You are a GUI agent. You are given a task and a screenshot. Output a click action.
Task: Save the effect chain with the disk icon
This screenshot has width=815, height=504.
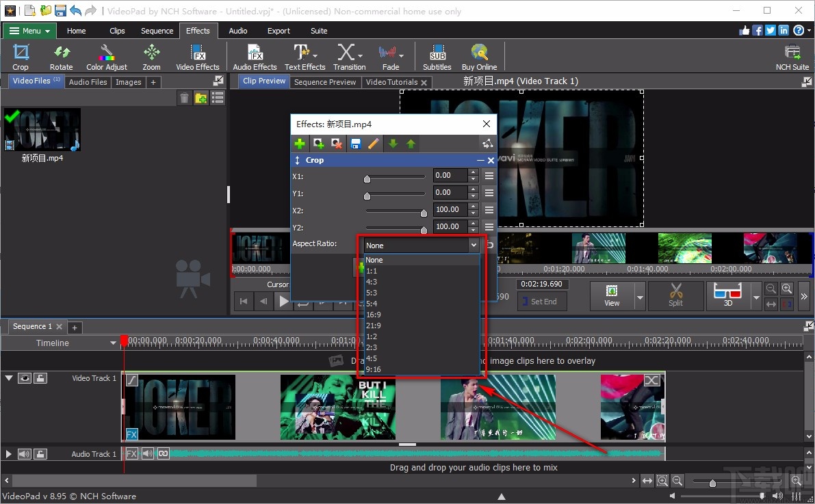coord(354,144)
